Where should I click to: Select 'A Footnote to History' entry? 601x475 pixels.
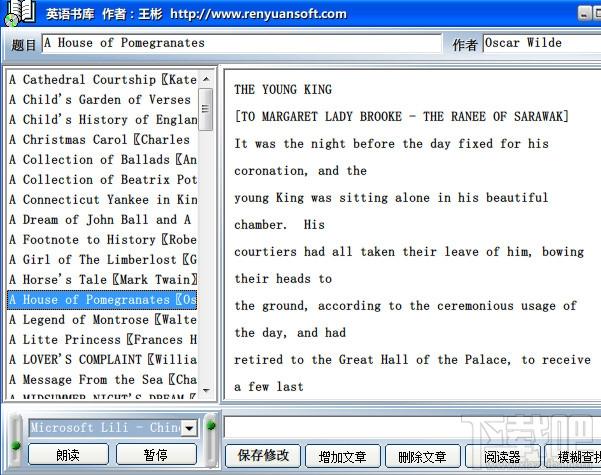103,240
